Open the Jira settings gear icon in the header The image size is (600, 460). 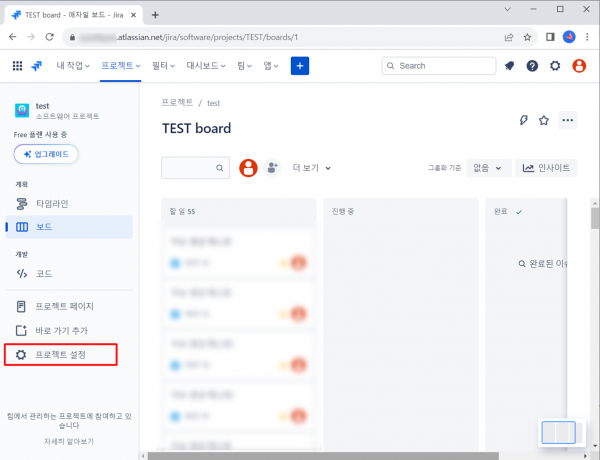pyautogui.click(x=555, y=66)
